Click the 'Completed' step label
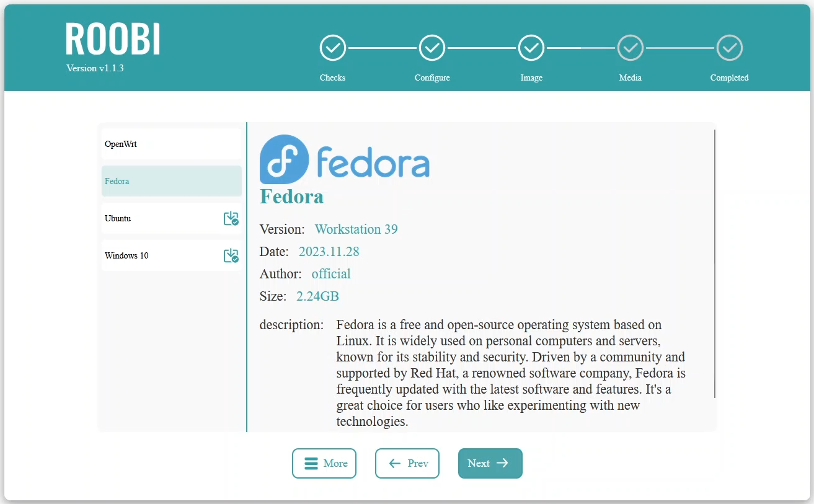 tap(730, 77)
